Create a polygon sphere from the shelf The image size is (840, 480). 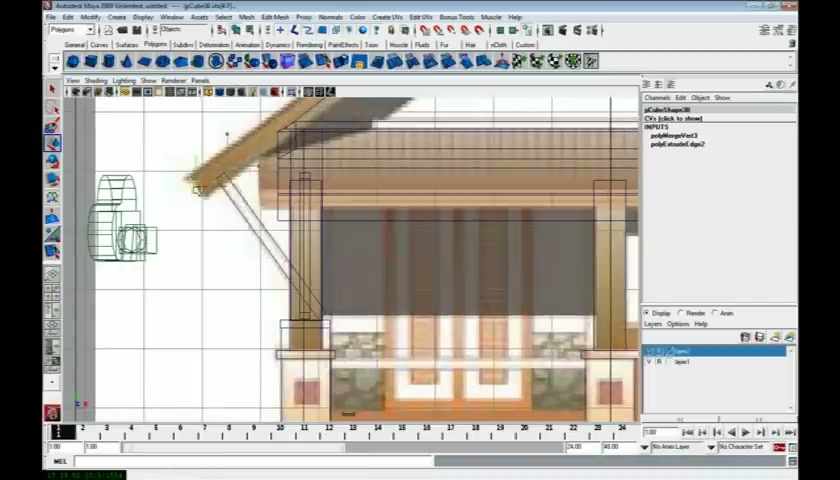[x=73, y=61]
